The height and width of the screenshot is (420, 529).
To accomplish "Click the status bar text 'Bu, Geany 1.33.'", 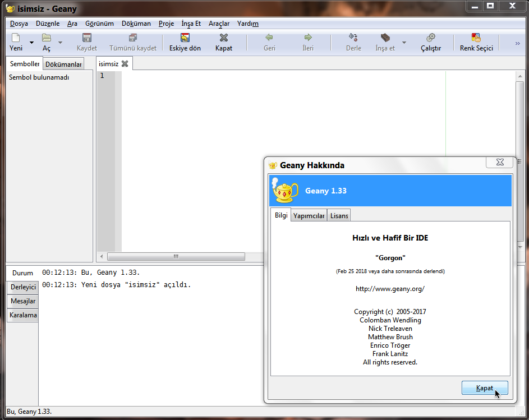I will 29,412.
